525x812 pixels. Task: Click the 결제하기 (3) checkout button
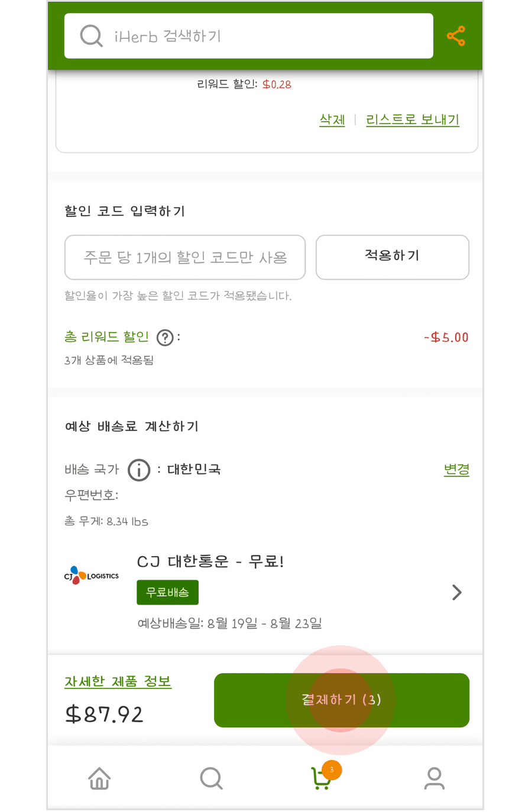click(x=342, y=700)
